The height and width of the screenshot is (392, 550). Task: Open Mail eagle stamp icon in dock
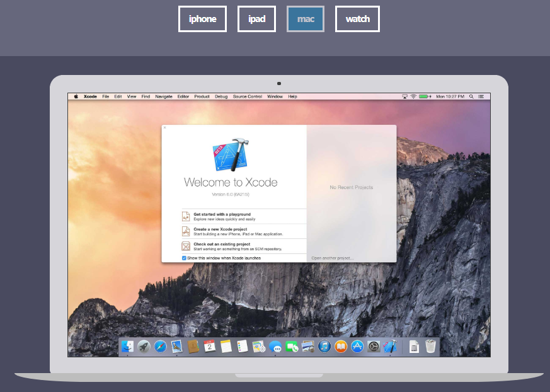[x=177, y=347]
